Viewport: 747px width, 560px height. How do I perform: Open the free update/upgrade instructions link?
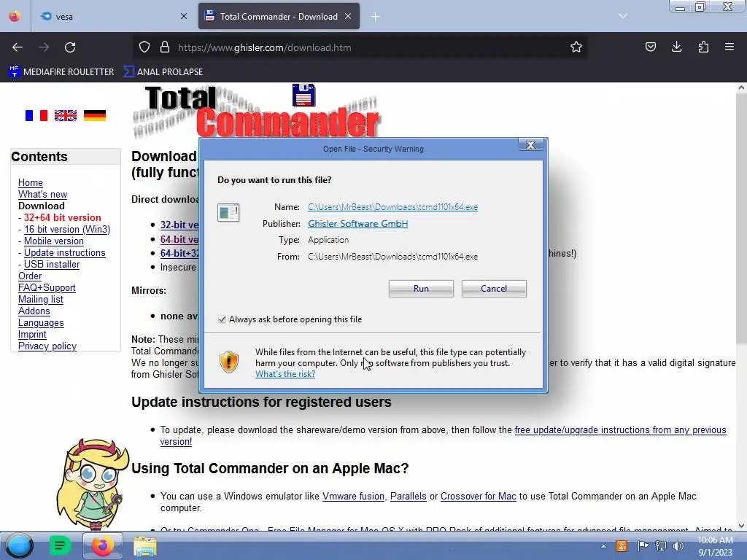[x=620, y=430]
